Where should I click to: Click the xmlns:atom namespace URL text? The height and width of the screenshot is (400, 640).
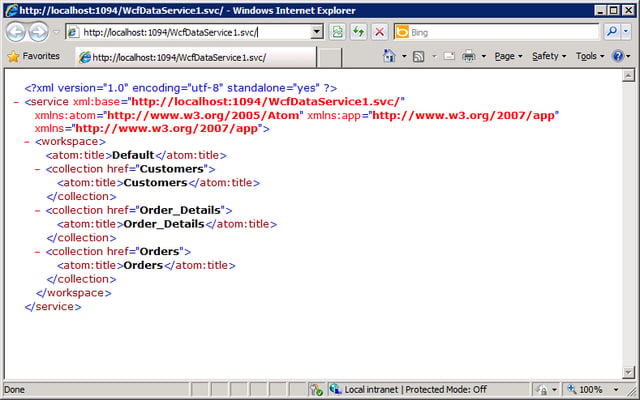pyautogui.click(x=203, y=116)
